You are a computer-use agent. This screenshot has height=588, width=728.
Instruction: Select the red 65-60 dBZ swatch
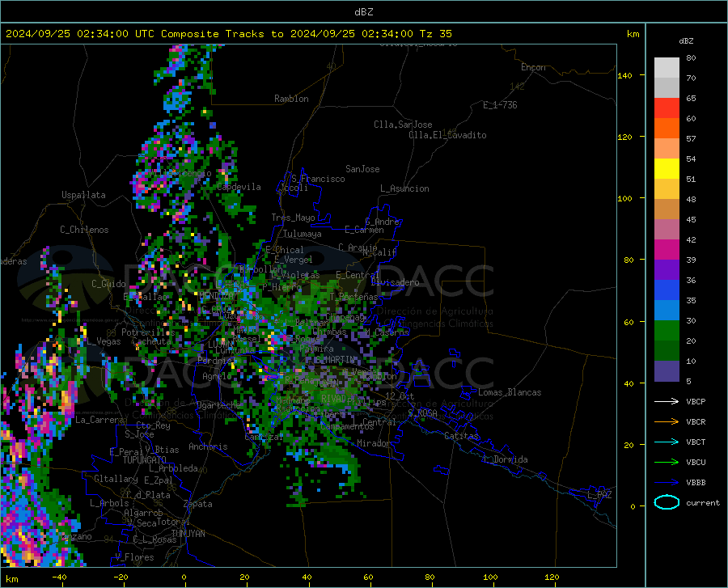667,108
